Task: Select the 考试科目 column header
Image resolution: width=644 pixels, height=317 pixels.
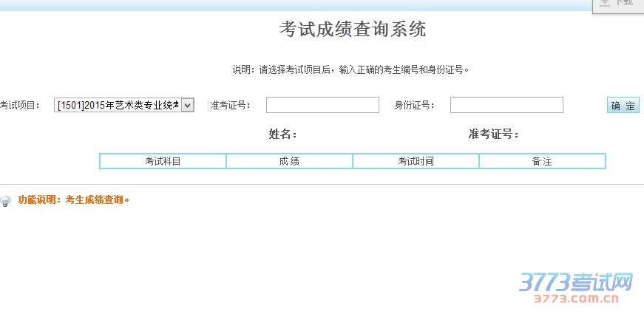Action: coord(163,161)
